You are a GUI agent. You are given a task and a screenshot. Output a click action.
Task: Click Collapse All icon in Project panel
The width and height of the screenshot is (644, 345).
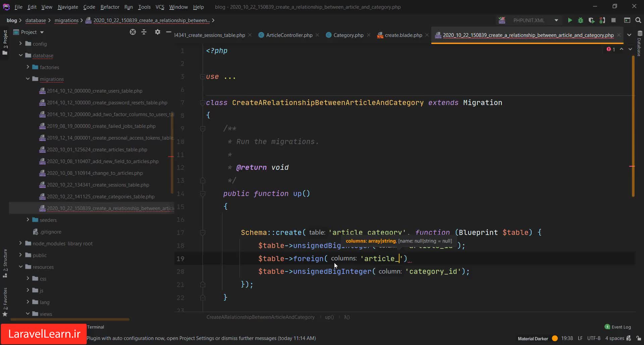click(144, 32)
